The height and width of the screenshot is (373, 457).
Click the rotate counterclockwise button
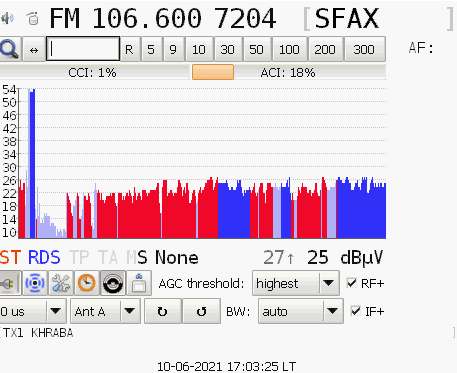coord(202,311)
